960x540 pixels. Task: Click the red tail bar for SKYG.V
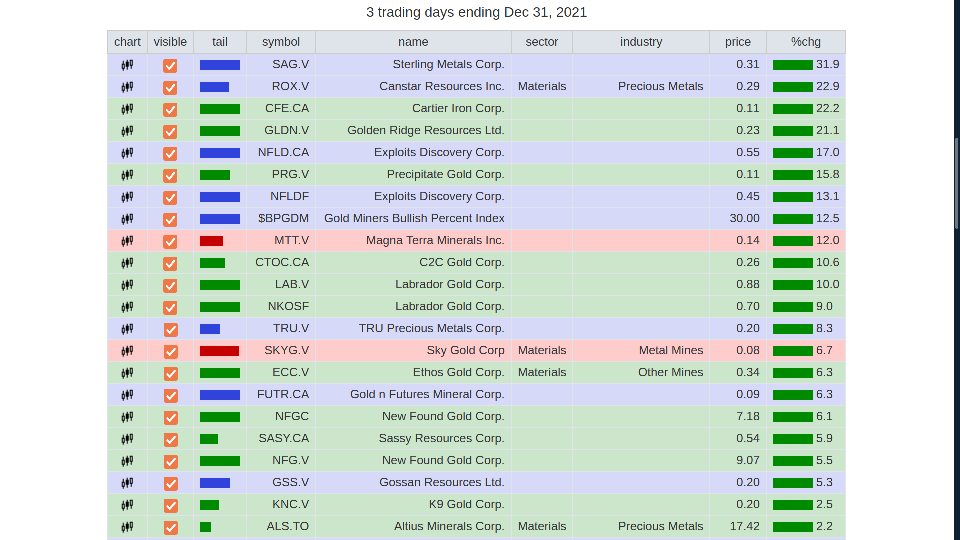point(219,351)
